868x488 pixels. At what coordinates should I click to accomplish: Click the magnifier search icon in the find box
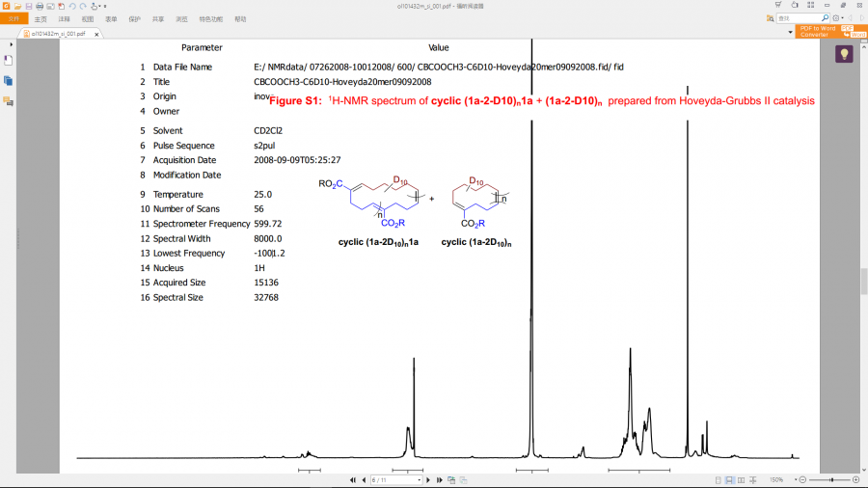point(825,18)
